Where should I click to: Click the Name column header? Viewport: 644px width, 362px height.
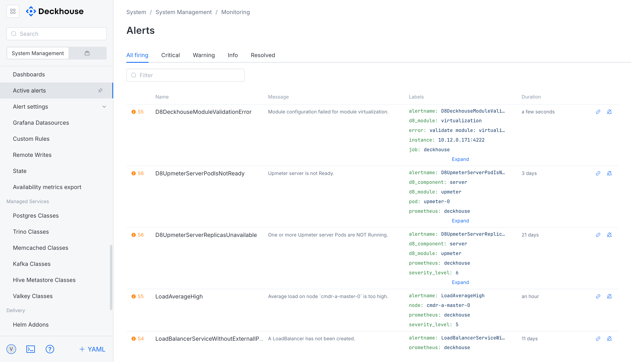point(162,97)
